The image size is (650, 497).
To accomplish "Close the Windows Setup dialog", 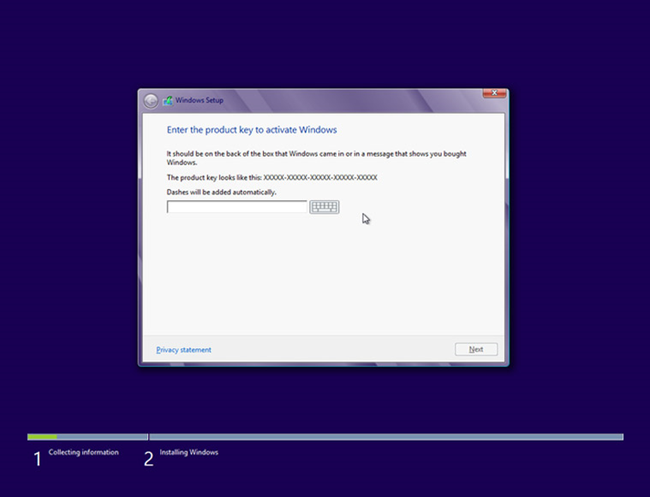I will point(494,93).
